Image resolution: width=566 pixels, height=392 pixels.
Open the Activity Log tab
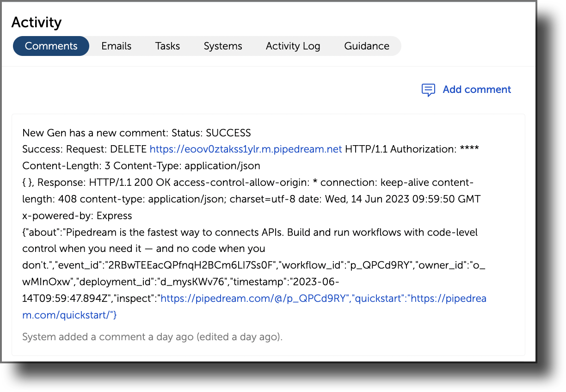293,46
